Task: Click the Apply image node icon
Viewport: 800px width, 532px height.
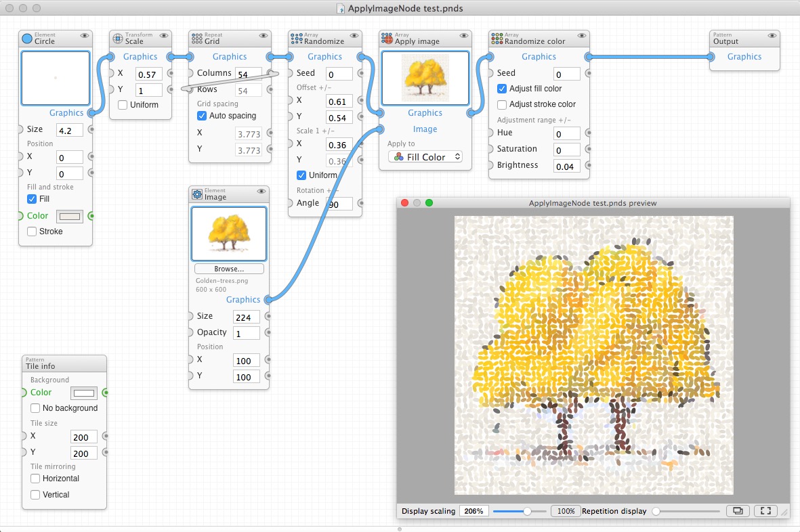Action: (386, 39)
